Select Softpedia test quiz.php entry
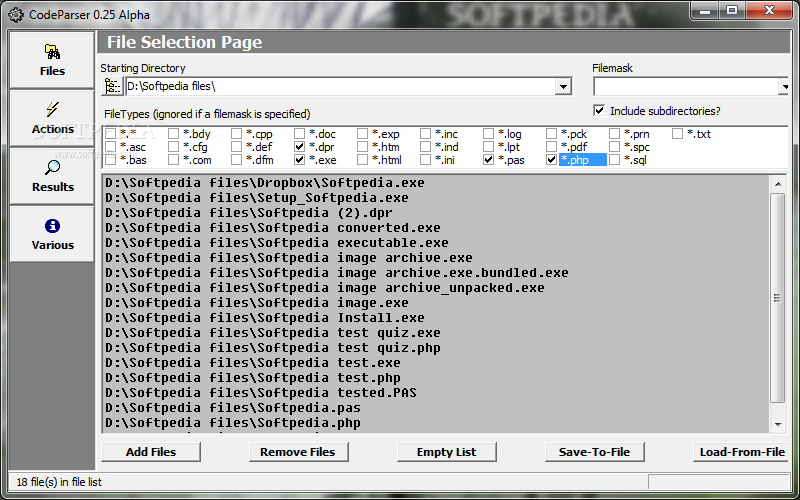The width and height of the screenshot is (800, 500). pyautogui.click(x=272, y=347)
